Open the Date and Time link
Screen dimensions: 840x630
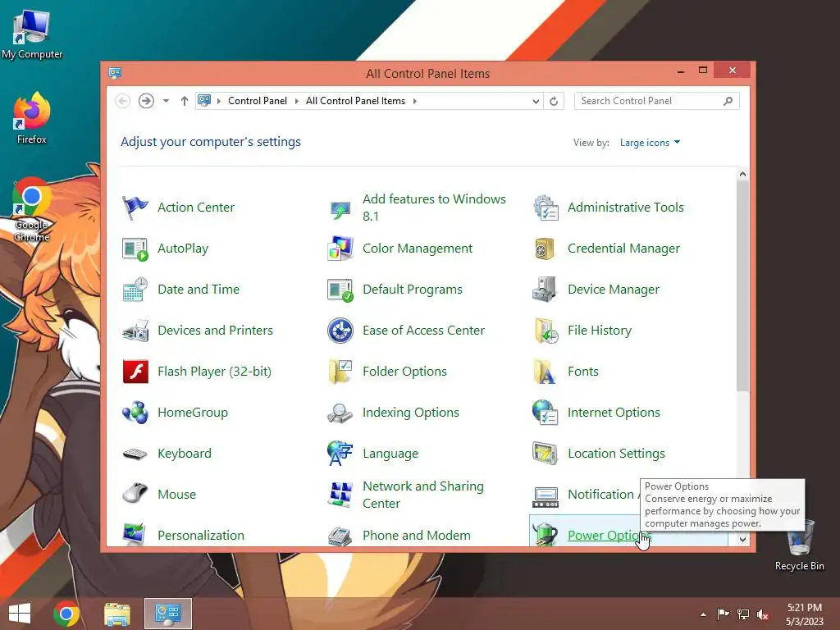[x=199, y=290]
